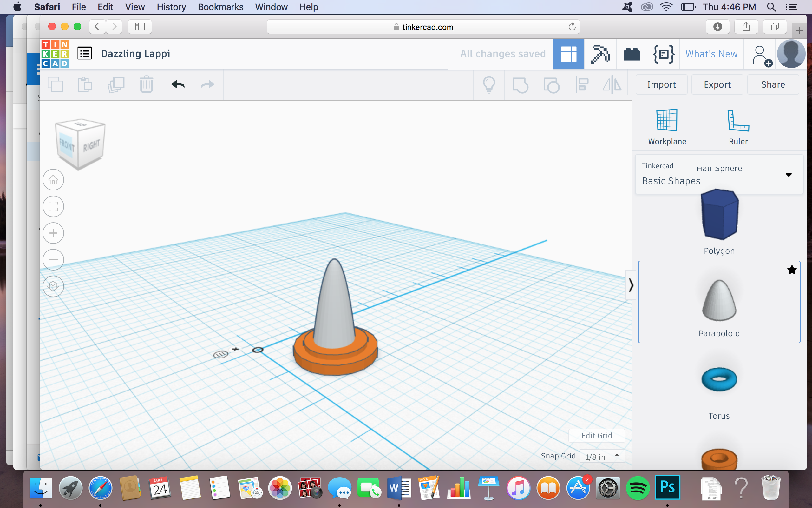
Task: Reload the page in Safari
Action: pyautogui.click(x=572, y=27)
